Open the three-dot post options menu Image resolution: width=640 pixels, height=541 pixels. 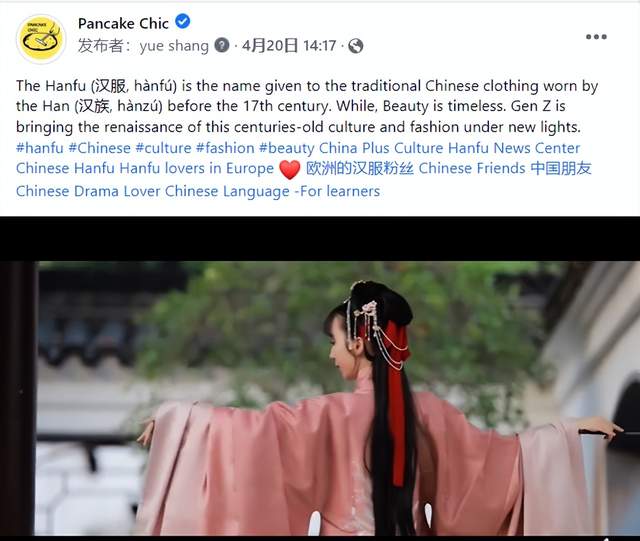pos(596,37)
